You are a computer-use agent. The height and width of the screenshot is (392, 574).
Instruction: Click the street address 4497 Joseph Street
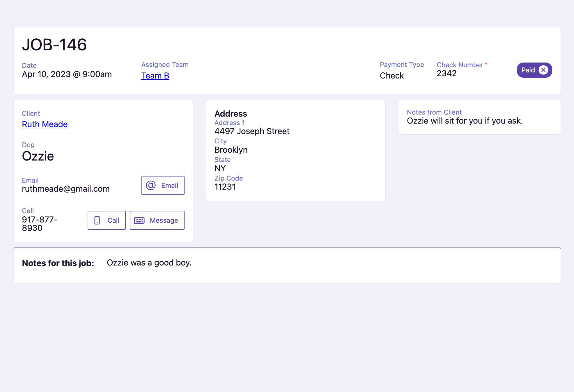click(x=252, y=131)
